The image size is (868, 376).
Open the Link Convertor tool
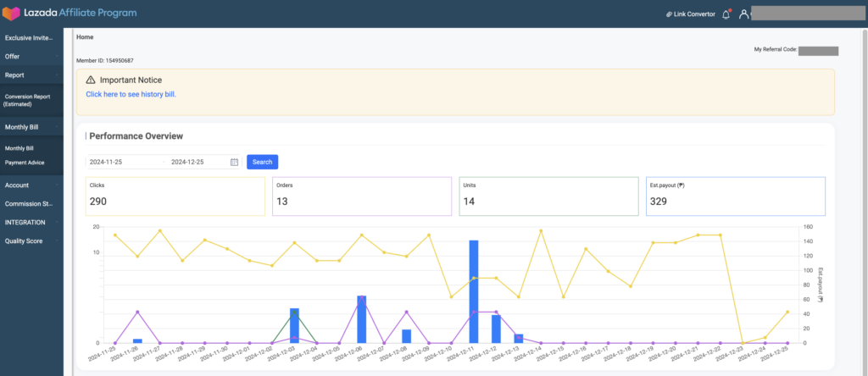(690, 14)
